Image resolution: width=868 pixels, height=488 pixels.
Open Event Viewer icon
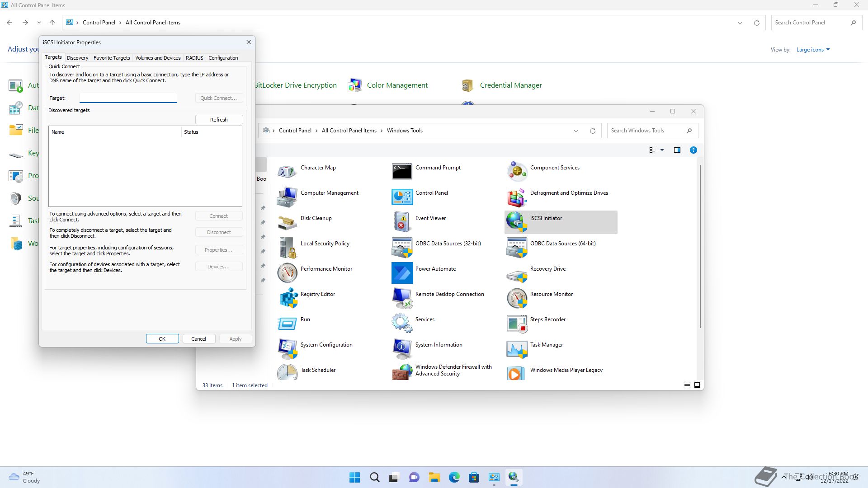[x=402, y=222]
